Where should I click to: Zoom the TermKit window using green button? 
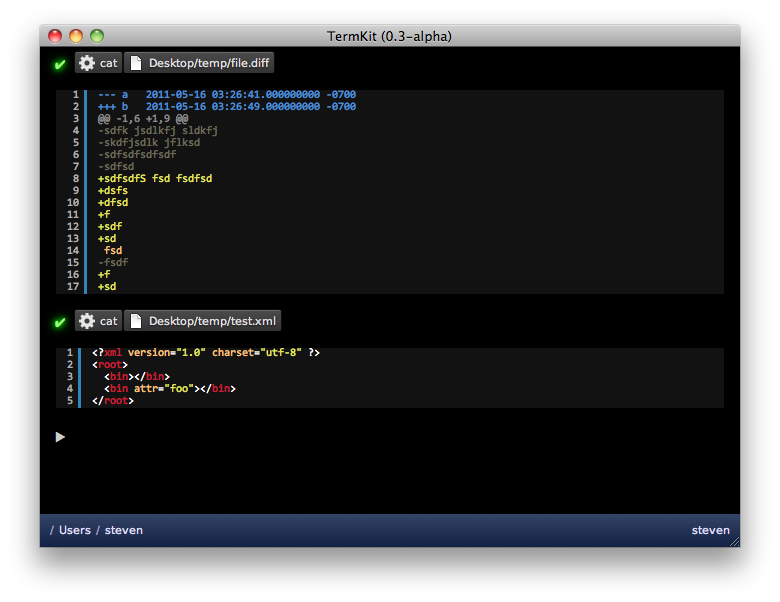[x=97, y=36]
